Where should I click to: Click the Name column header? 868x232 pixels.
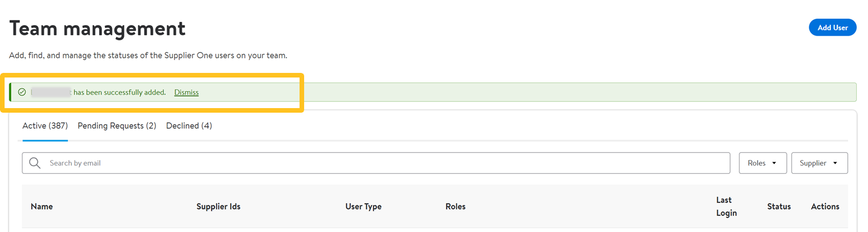tap(42, 207)
